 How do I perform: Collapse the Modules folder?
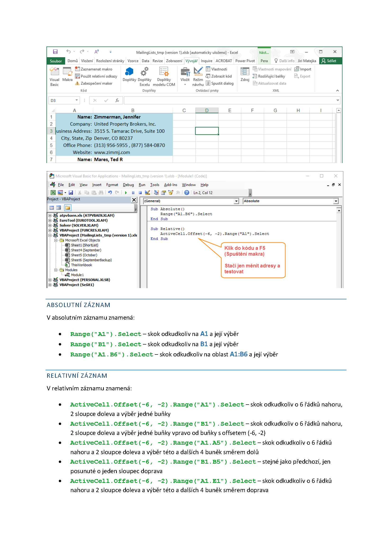coord(56,270)
